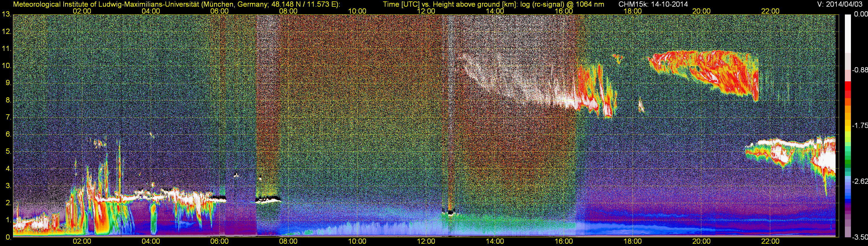Click the 7 km height axis label

(8, 117)
